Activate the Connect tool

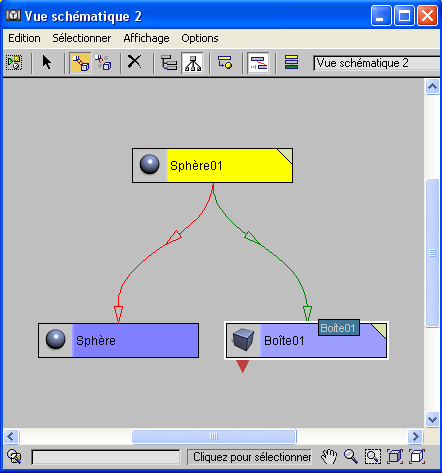[x=80, y=63]
